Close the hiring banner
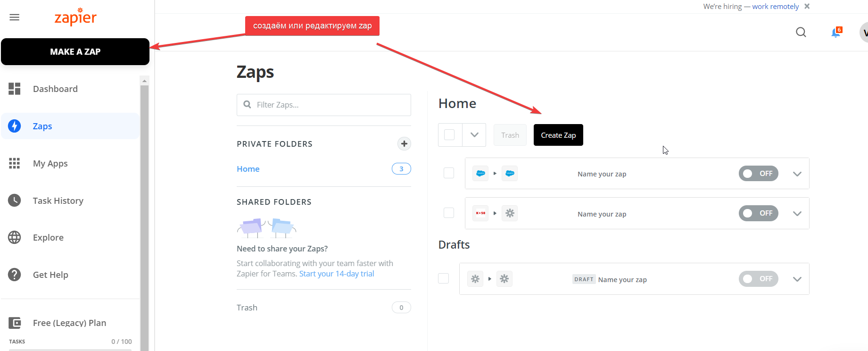 (807, 6)
